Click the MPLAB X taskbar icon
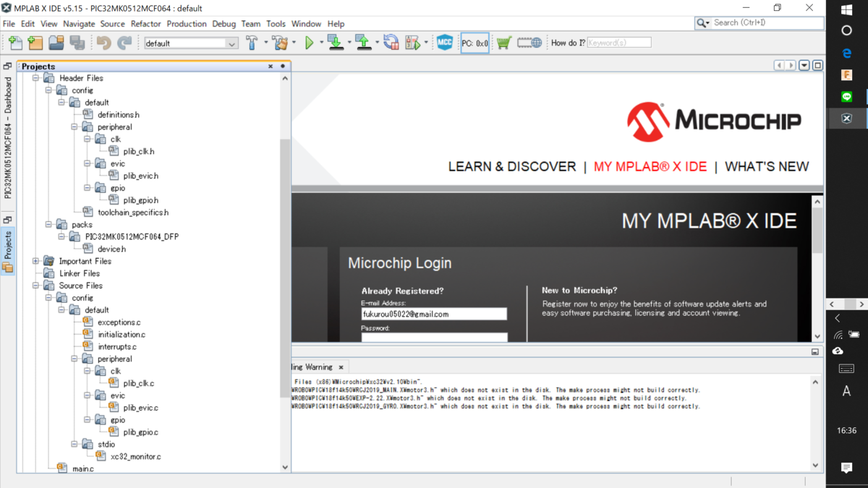 (x=847, y=118)
